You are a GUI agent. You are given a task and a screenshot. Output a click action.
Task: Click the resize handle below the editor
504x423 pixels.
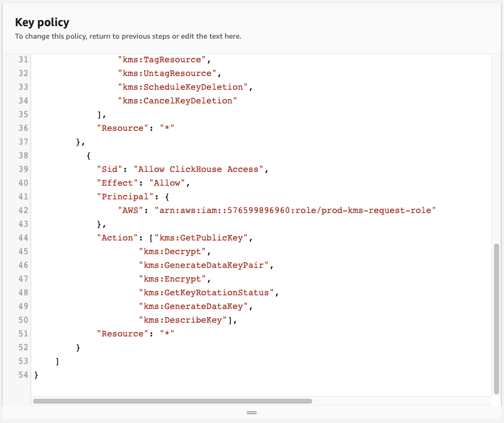point(252,412)
